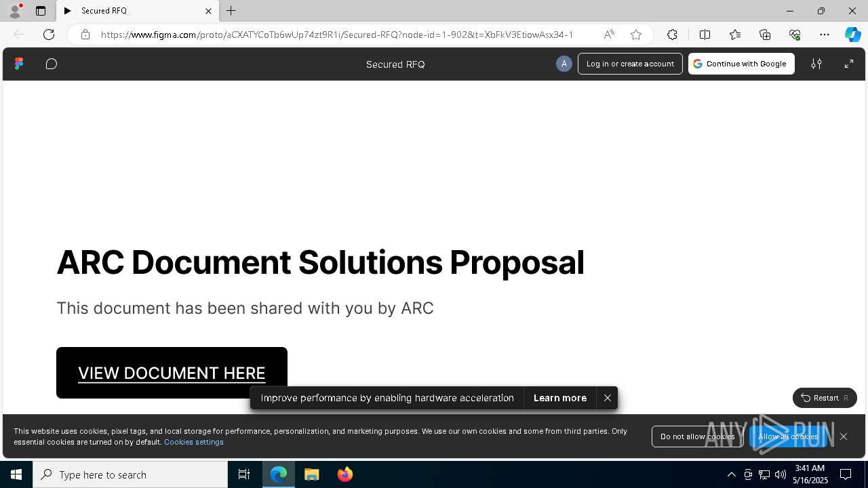Open the notification center icon
The image size is (868, 488).
846,474
